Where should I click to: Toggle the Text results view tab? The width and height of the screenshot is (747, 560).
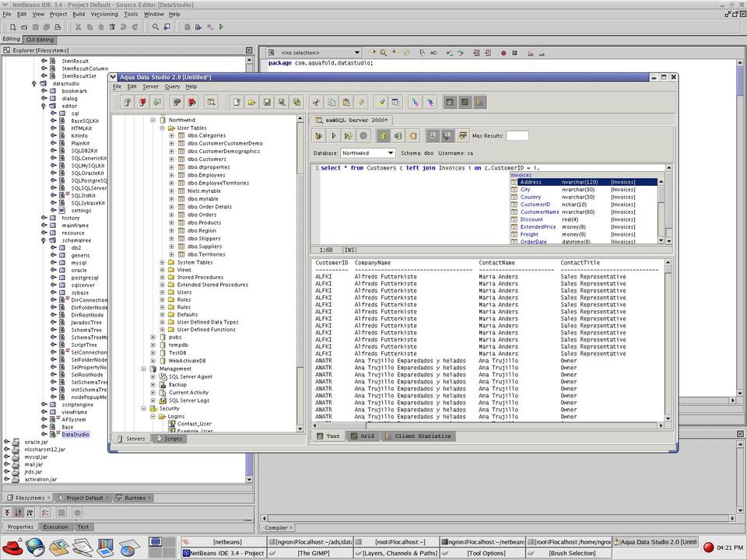(328, 436)
